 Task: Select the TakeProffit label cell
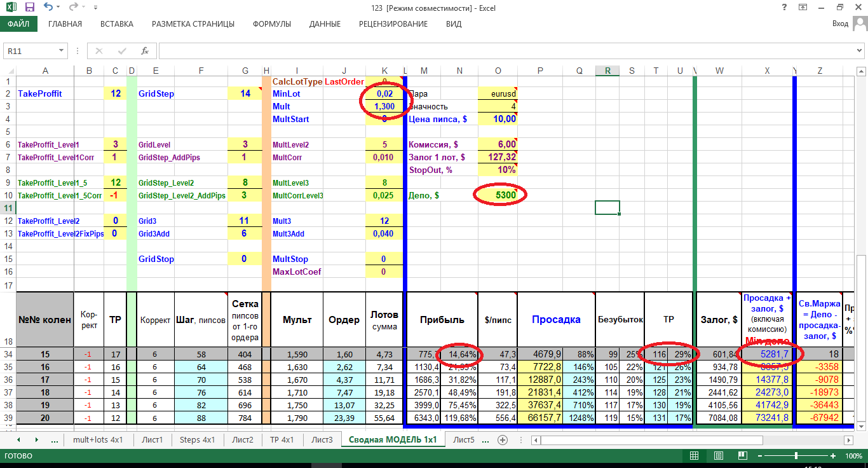[45, 93]
